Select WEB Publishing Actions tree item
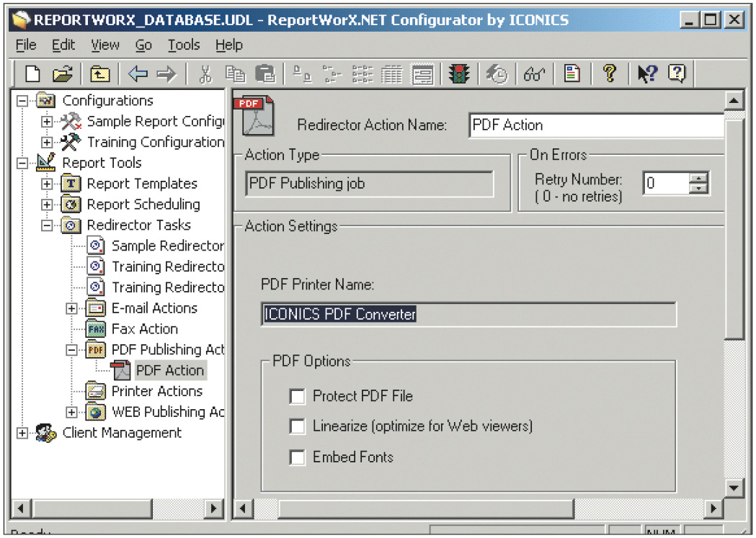Viewport: 756px width, 538px height. tap(168, 412)
